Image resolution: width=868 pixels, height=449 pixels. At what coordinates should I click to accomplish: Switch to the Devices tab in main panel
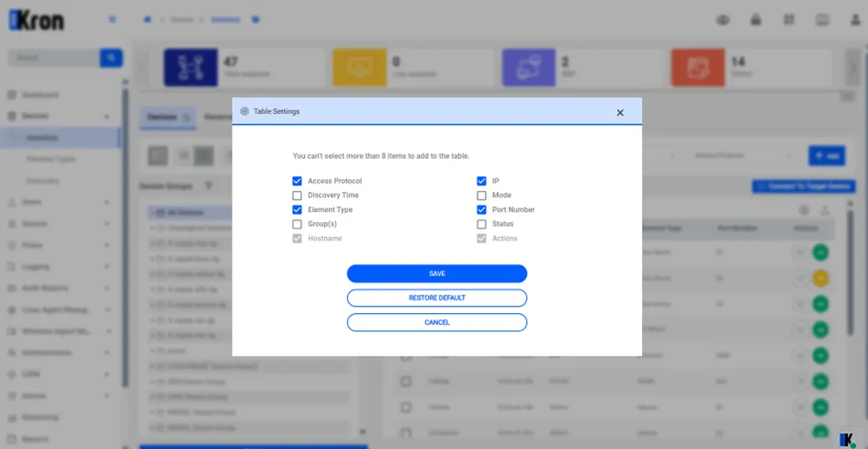coord(167,118)
